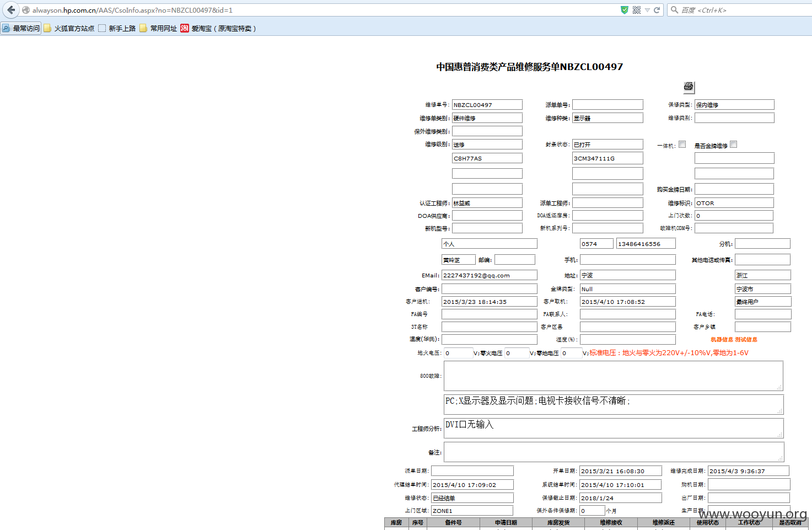Click the site identity globe icon
The height and width of the screenshot is (530, 812).
point(25,10)
